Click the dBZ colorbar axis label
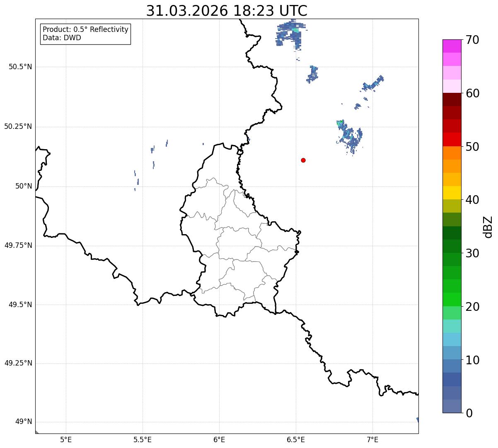This screenshot has height=448, width=498. click(x=488, y=227)
